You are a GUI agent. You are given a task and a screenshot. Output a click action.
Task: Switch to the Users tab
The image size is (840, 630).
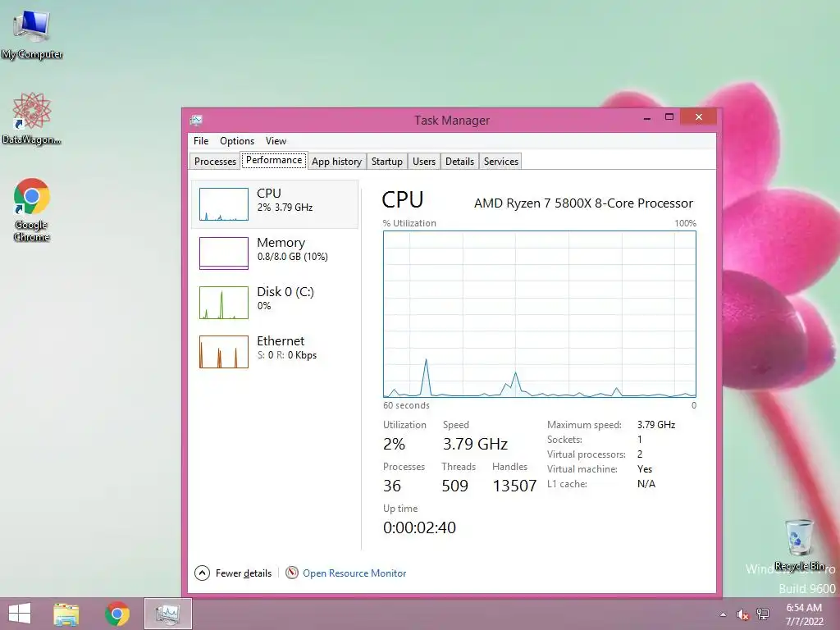[424, 162]
